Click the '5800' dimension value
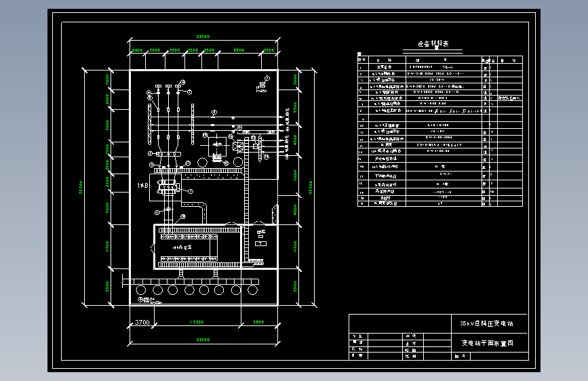Image resolution: width=588 pixels, height=381 pixels. coord(259,322)
